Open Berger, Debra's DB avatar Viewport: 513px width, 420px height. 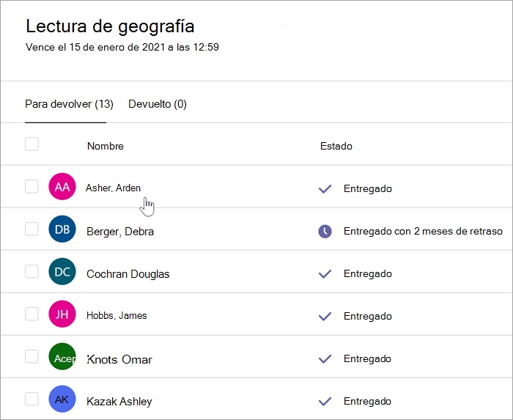[x=62, y=229]
